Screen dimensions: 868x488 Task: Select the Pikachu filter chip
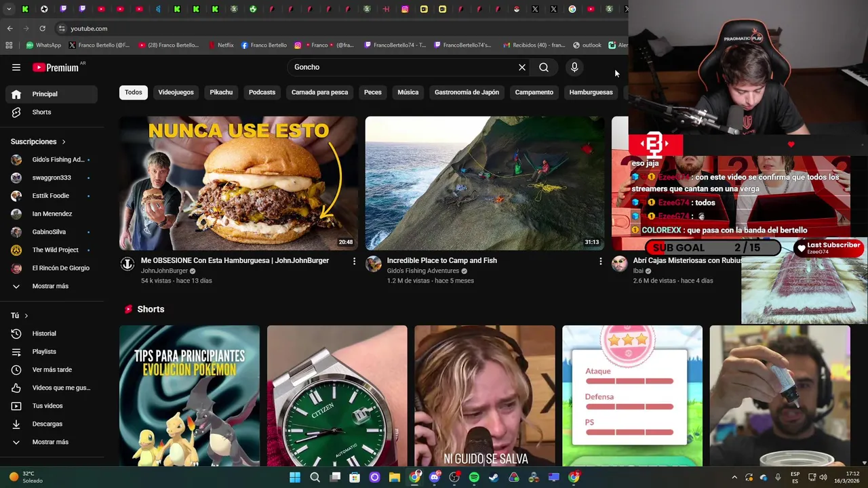(221, 92)
